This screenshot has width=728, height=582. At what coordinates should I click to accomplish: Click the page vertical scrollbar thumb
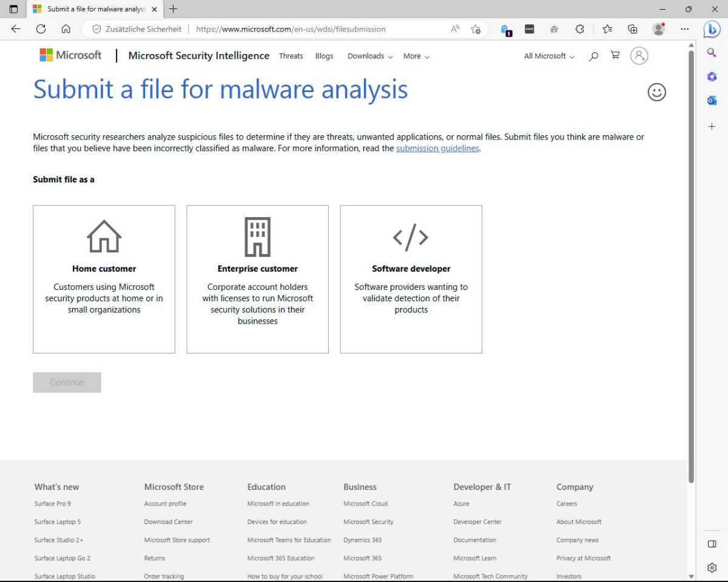point(692,267)
